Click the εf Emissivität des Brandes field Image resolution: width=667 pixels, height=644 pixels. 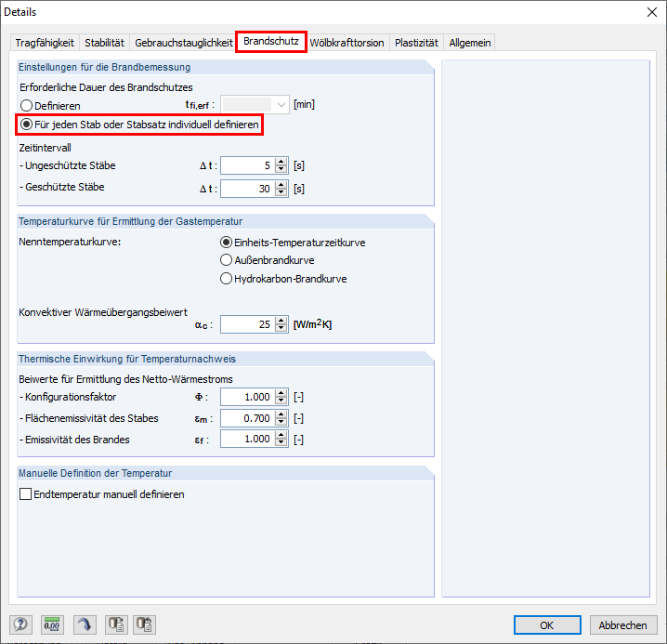point(248,439)
